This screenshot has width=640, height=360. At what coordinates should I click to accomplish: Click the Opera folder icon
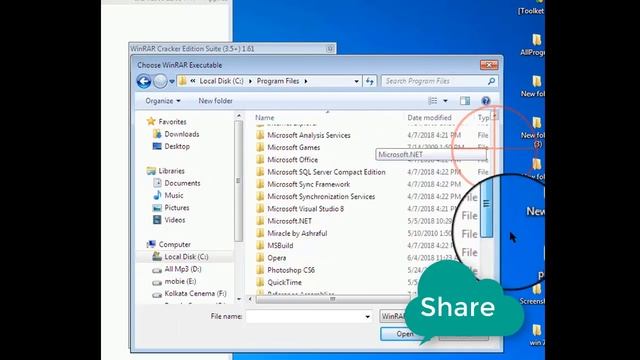coord(260,258)
